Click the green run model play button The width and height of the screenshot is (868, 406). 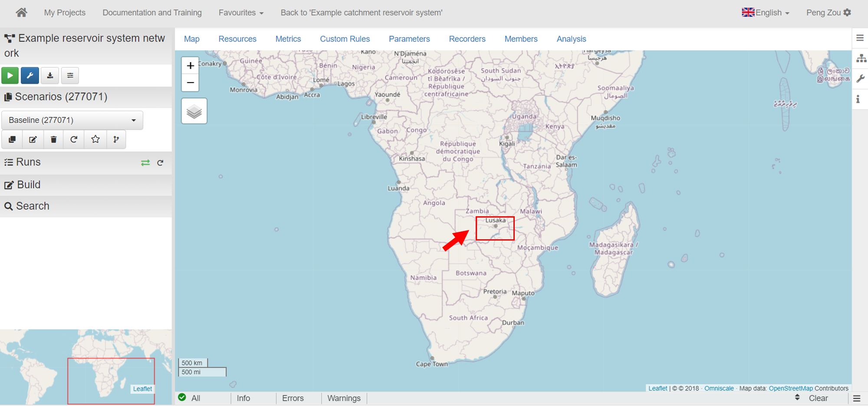[10, 76]
